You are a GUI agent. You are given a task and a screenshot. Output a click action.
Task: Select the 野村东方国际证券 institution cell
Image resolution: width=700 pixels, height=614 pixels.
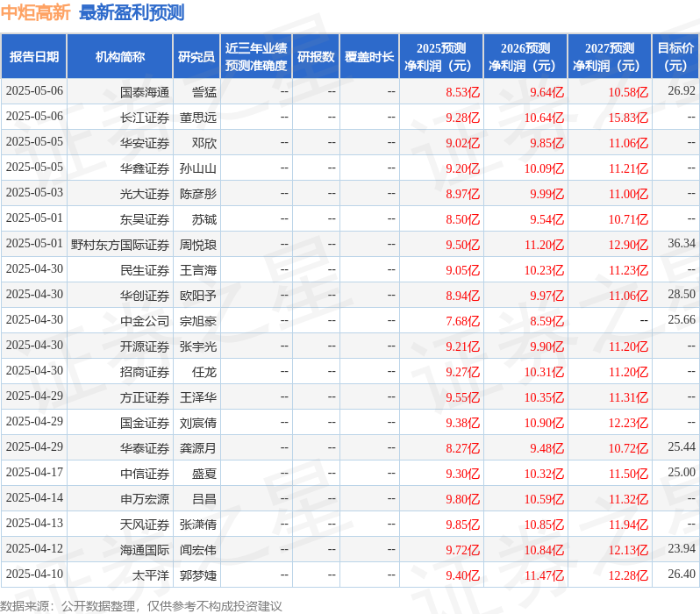[120, 245]
